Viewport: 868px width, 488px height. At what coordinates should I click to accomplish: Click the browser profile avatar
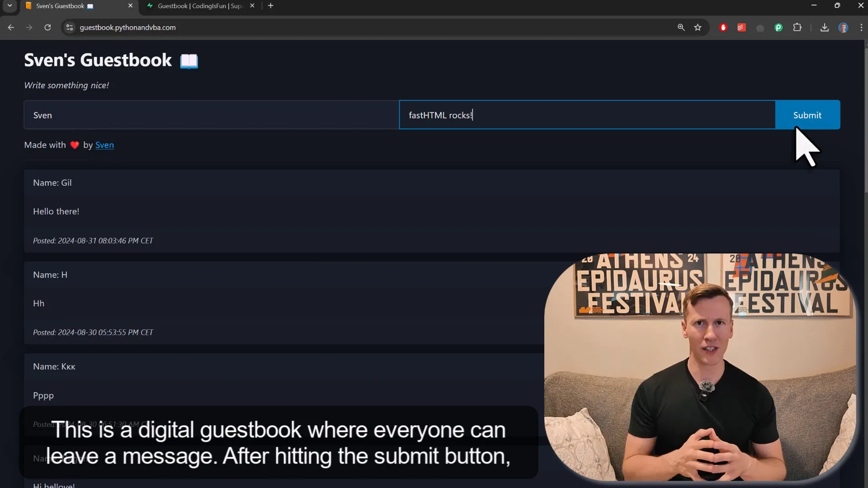click(844, 28)
